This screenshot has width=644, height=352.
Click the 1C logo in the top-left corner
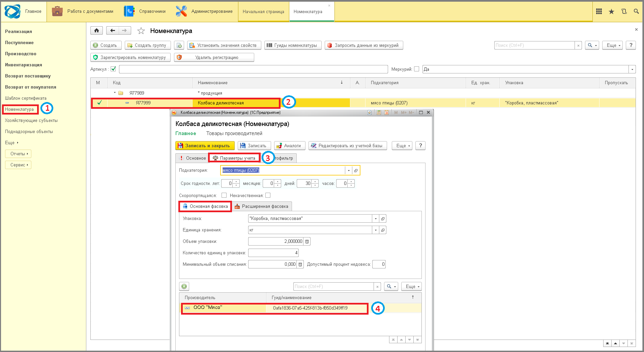[x=12, y=11]
